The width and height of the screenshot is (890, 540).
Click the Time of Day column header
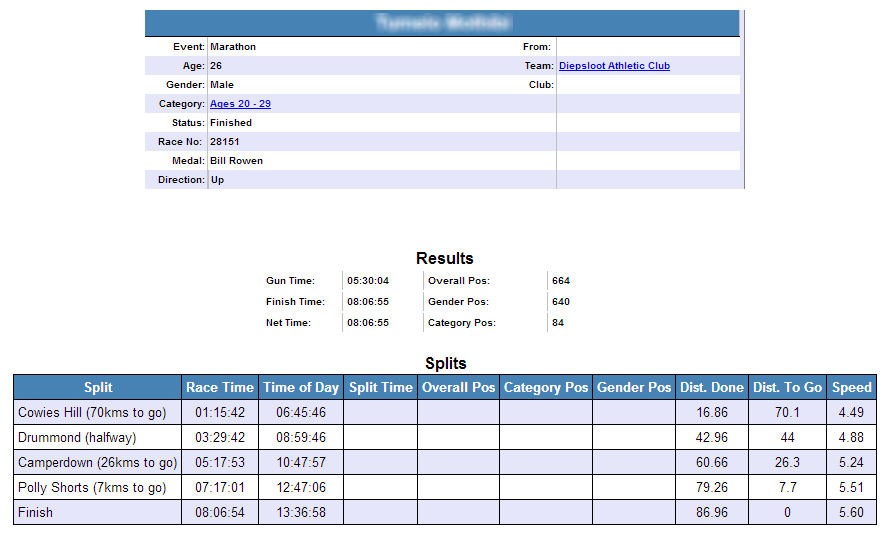point(301,387)
